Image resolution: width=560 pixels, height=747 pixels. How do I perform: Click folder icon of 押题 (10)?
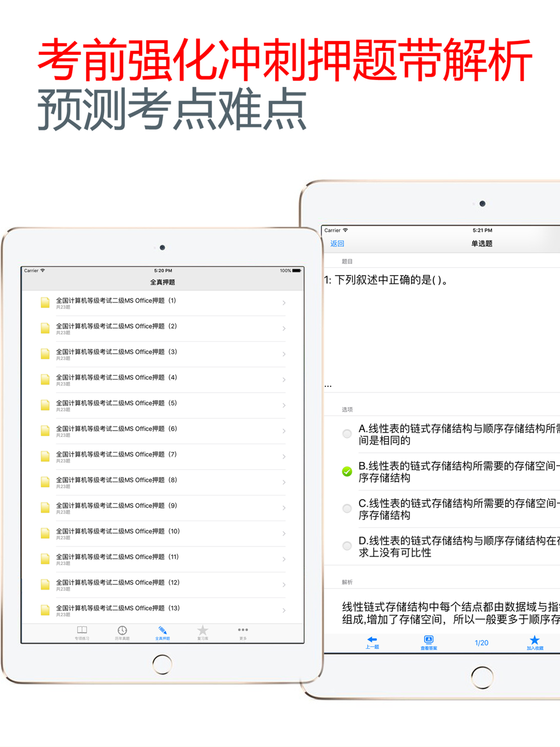[x=45, y=534]
